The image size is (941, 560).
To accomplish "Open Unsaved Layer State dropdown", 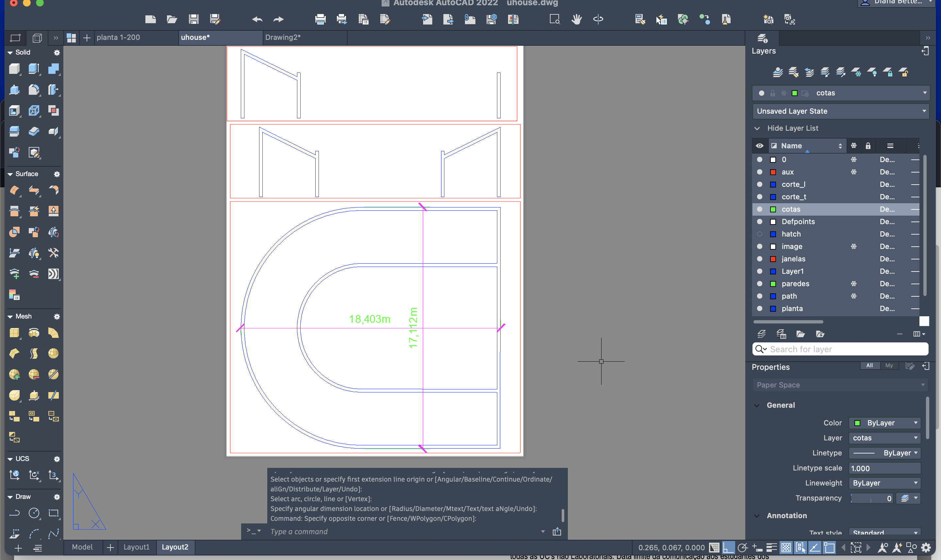I will click(924, 111).
